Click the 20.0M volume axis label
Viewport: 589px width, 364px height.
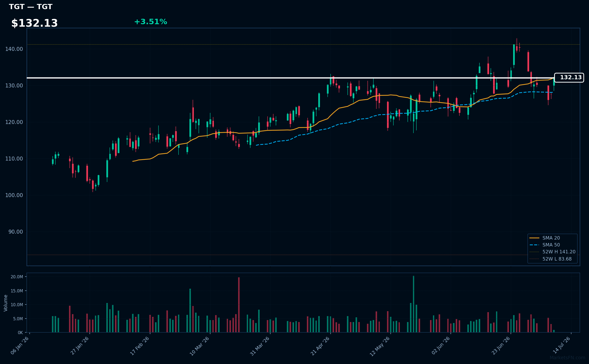(17, 277)
